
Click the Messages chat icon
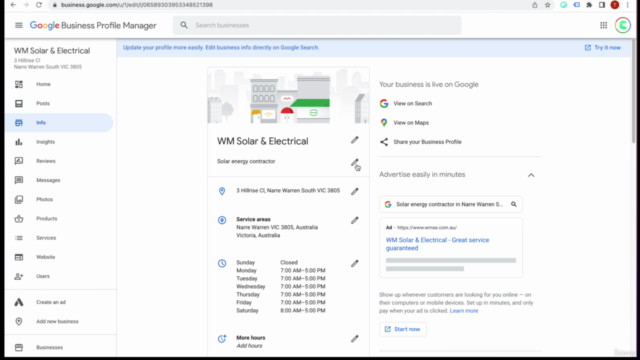click(x=19, y=180)
